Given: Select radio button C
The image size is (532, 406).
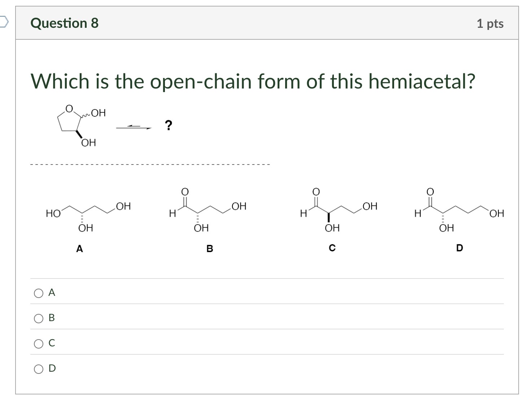Looking at the screenshot, I should [x=38, y=344].
